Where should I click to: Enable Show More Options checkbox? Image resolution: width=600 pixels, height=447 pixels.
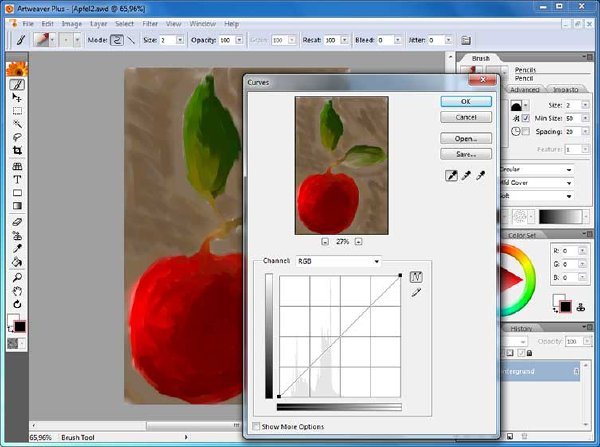click(x=256, y=426)
